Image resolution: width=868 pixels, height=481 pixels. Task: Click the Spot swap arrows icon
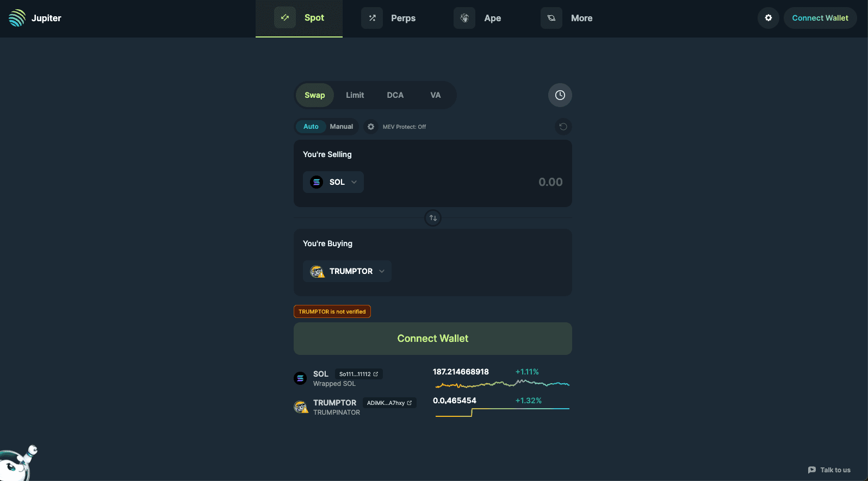[285, 17]
